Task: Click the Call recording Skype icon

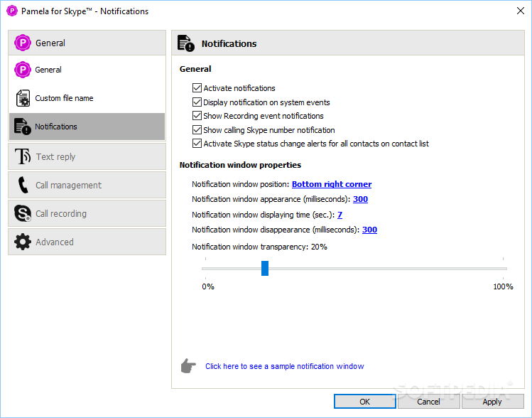Action: [x=23, y=213]
